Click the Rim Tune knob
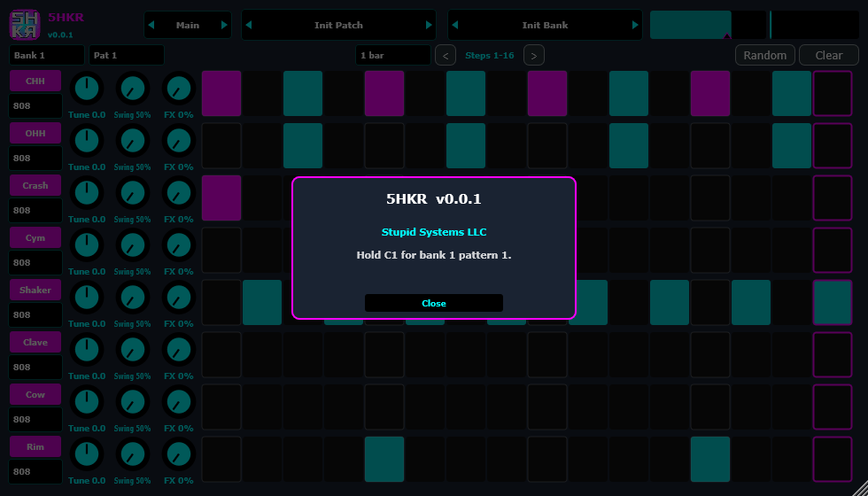The height and width of the screenshot is (496, 868). click(87, 453)
